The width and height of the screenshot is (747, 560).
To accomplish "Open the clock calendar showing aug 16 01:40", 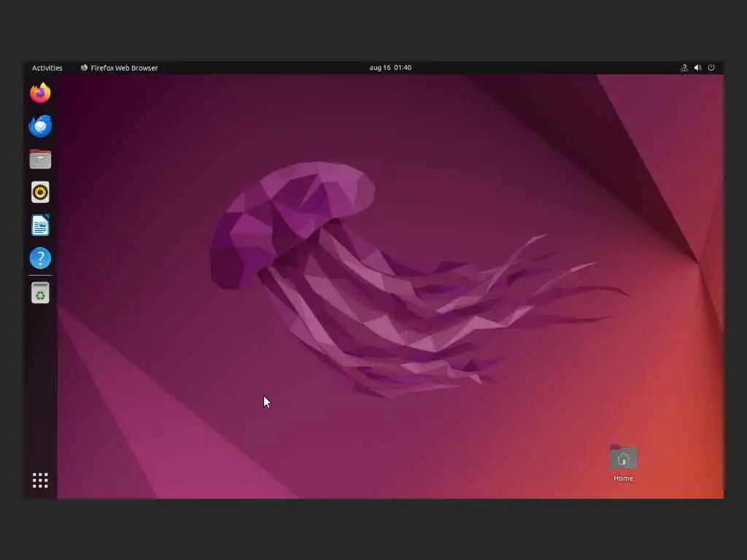I will pos(390,68).
